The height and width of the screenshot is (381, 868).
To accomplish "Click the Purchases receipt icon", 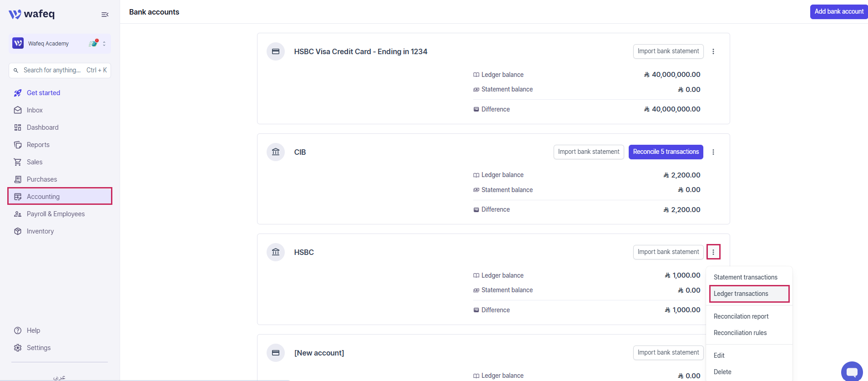I will tap(18, 179).
